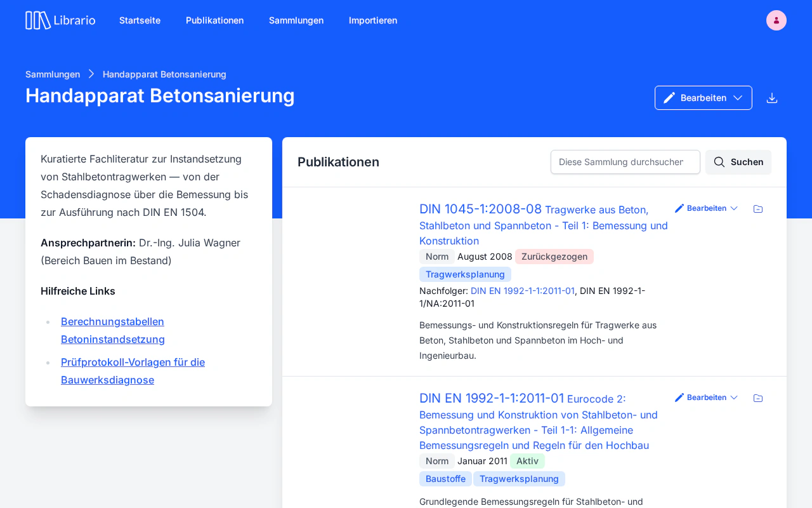Image resolution: width=812 pixels, height=508 pixels.
Task: Click the magnifier icon in the Suchen button
Action: click(x=719, y=162)
